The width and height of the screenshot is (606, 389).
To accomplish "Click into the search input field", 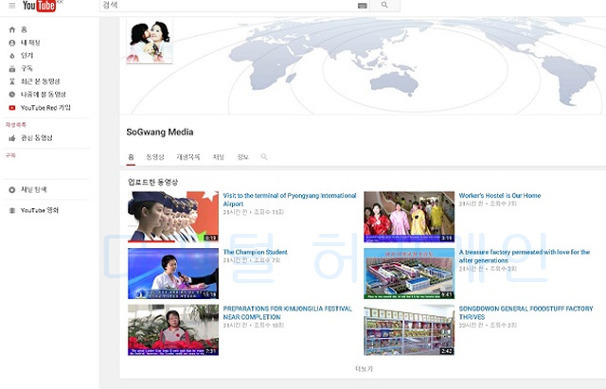I will (228, 5).
